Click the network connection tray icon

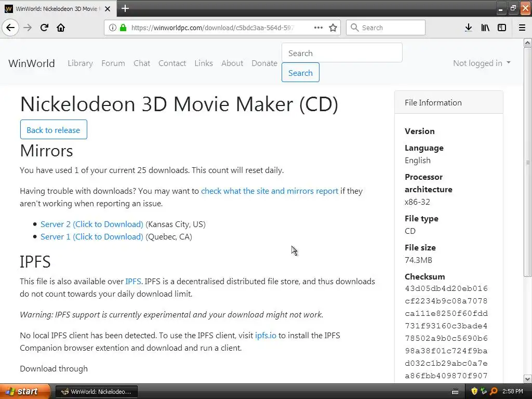pyautogui.click(x=484, y=392)
